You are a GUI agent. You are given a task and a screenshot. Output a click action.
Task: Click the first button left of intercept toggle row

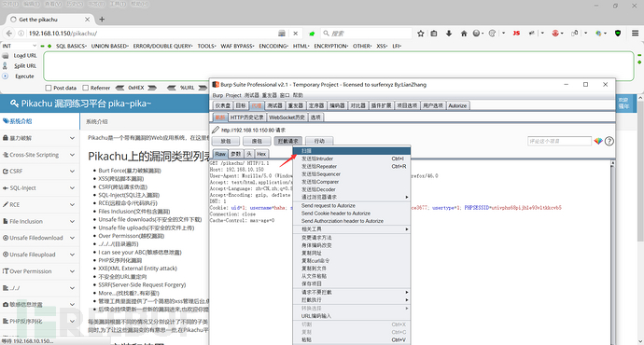click(226, 141)
